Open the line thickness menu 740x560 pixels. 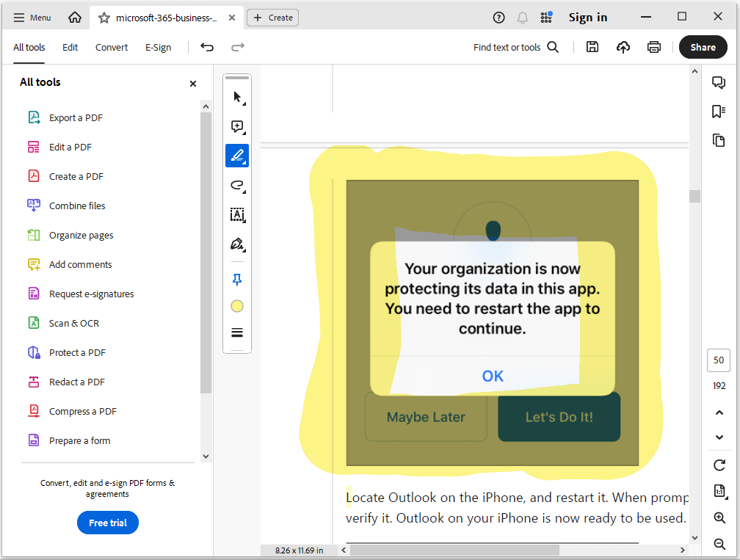pos(237,332)
